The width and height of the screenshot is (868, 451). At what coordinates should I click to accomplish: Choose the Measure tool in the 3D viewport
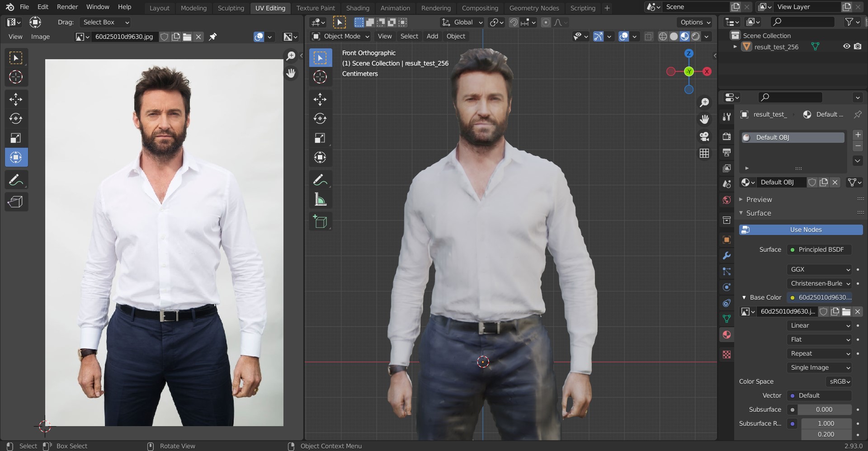[x=321, y=199]
